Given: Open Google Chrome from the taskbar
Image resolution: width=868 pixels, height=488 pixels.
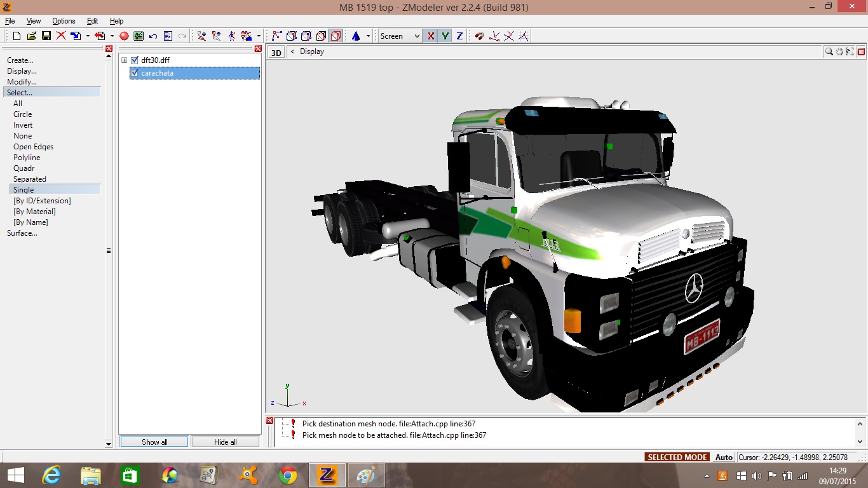Looking at the screenshot, I should pyautogui.click(x=288, y=475).
